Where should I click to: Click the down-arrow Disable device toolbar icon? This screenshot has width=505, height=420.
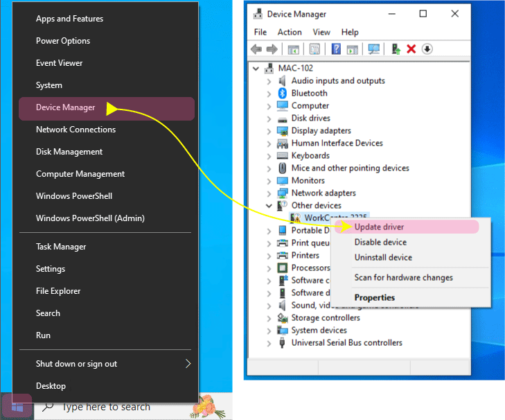(x=427, y=49)
